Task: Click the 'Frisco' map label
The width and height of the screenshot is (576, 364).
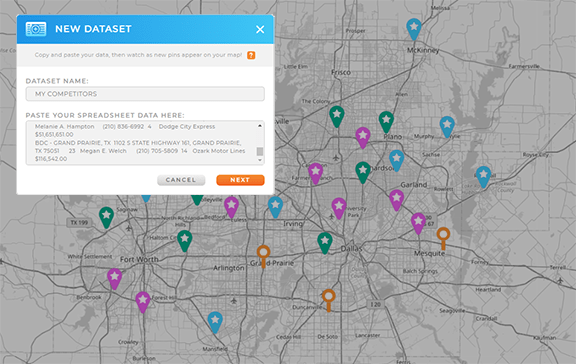Action: [341, 72]
